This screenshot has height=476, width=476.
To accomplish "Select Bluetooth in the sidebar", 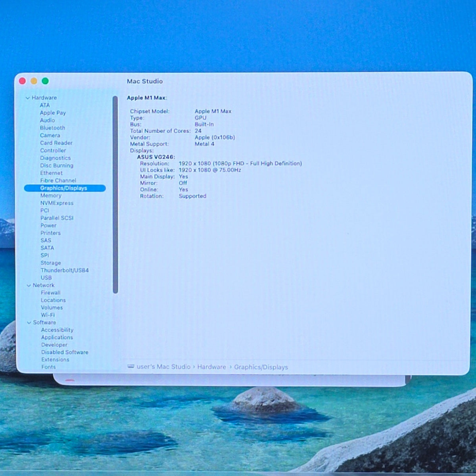I will pyautogui.click(x=52, y=128).
